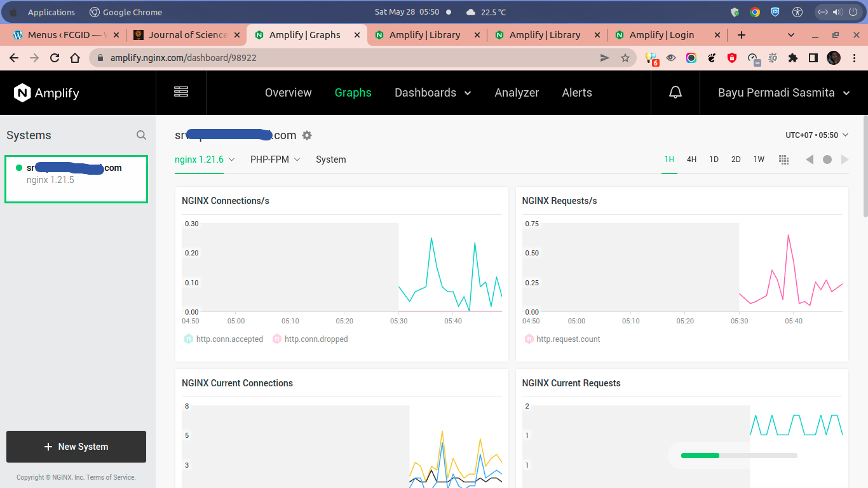Change timezone UTC+07 dropdown
The image size is (868, 488).
pyautogui.click(x=817, y=135)
